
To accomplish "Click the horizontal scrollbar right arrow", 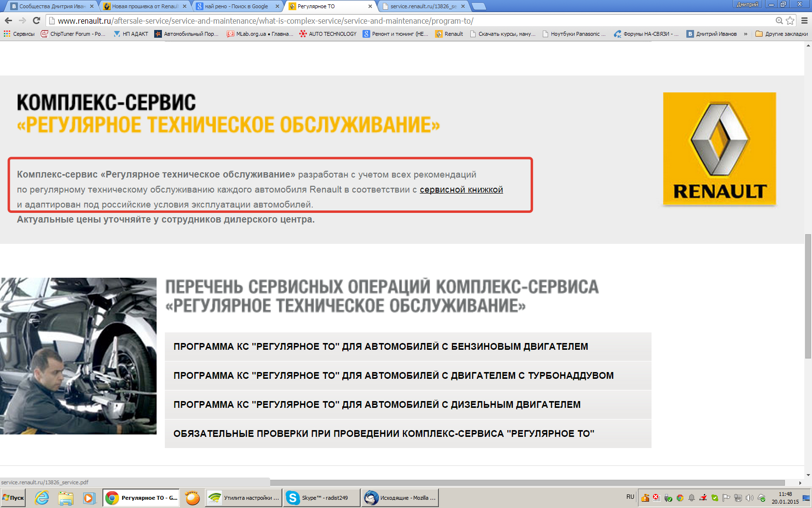I will point(800,482).
